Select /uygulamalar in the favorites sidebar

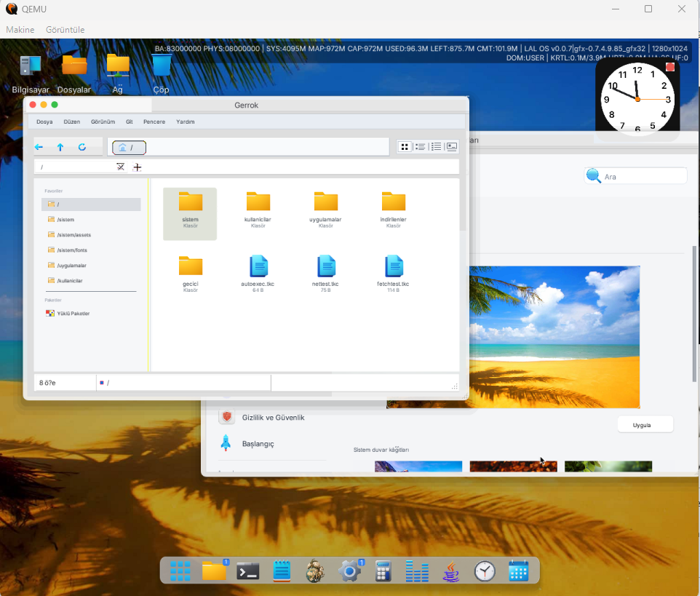(x=91, y=265)
